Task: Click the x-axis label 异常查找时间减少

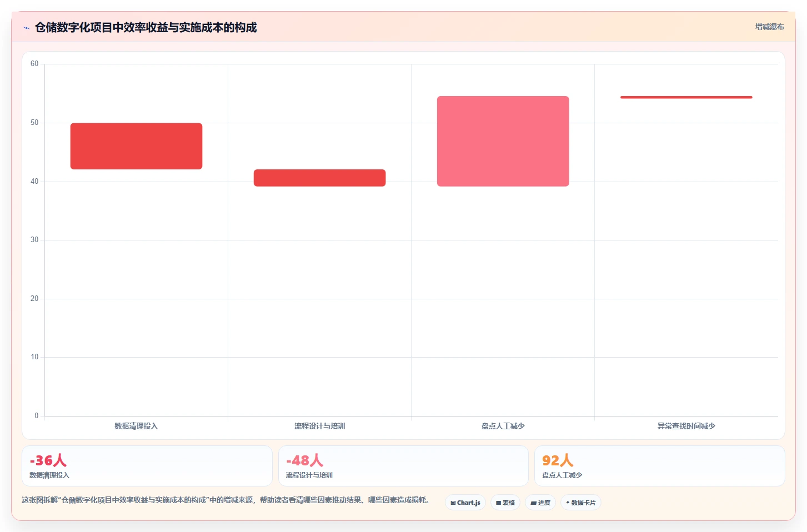Action: 686,426
